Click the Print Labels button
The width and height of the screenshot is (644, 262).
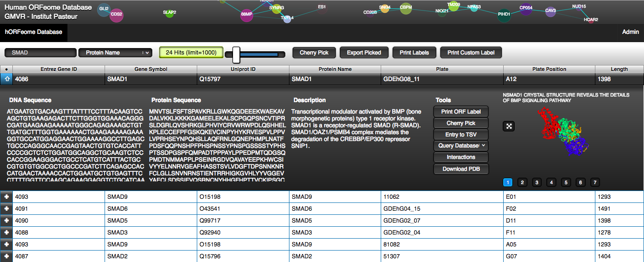[x=414, y=53]
